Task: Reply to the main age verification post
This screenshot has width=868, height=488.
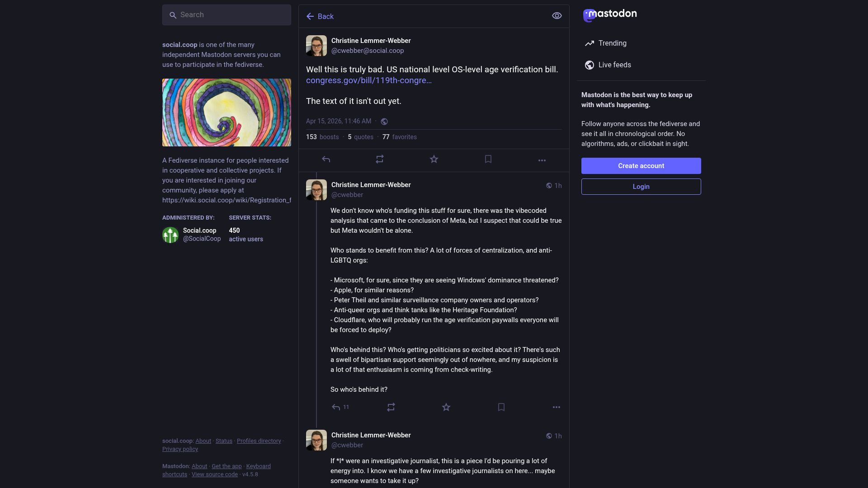Action: (x=326, y=159)
